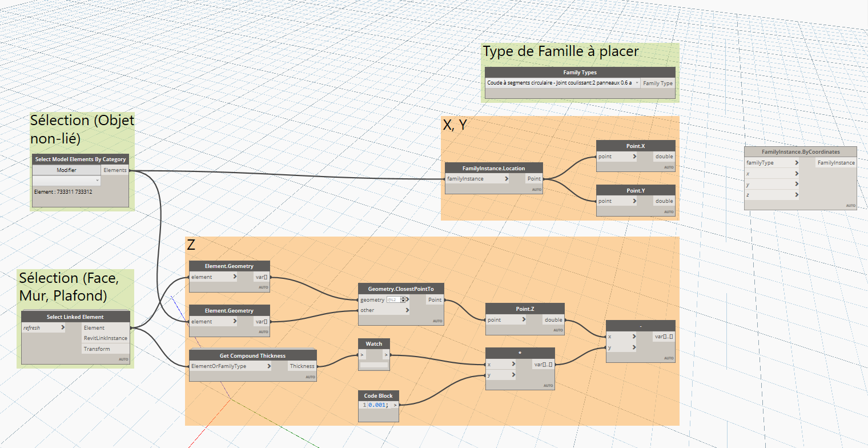Click the 'other' input port arrow
Screen dimensions: 868x448
click(407, 310)
